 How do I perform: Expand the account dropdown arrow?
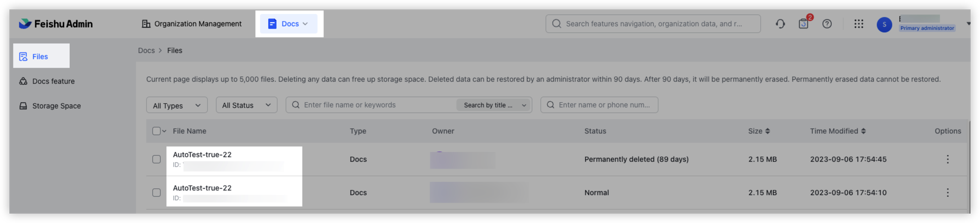click(x=968, y=24)
